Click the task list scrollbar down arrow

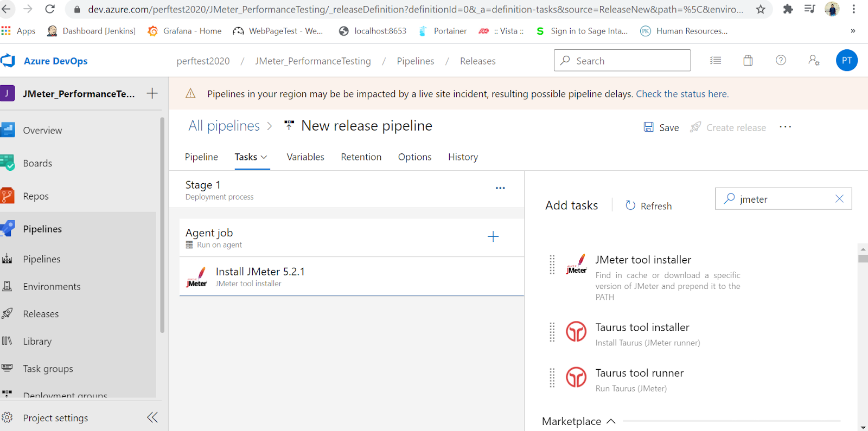[863, 427]
